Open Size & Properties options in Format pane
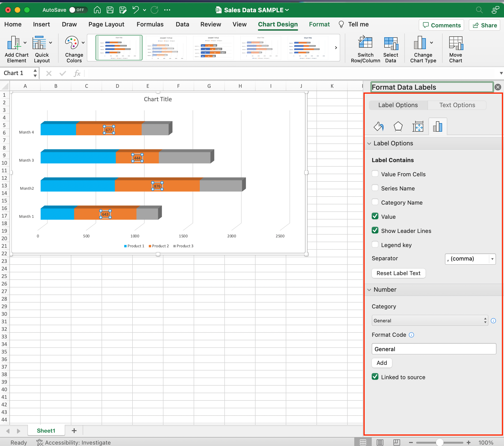Image resolution: width=504 pixels, height=446 pixels. point(418,126)
